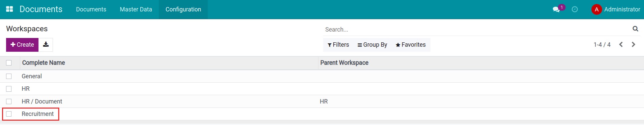Go to next page arrow
Image resolution: width=644 pixels, height=125 pixels.
point(633,45)
